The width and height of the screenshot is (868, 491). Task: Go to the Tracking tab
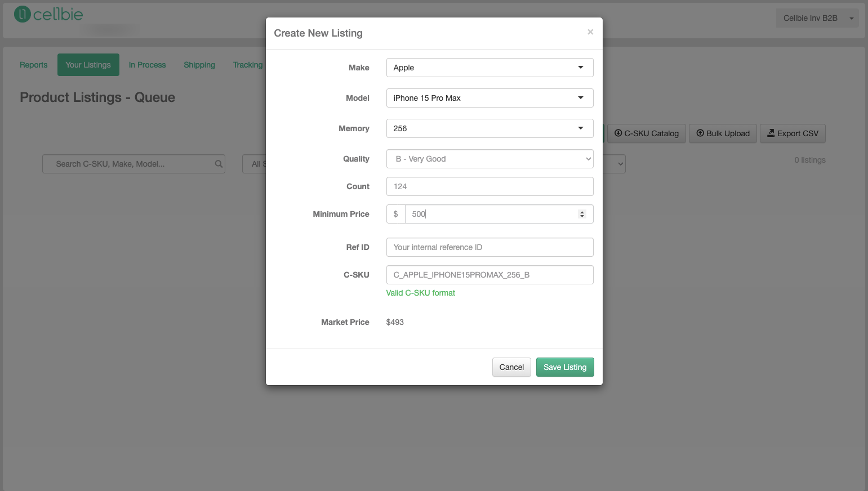tap(248, 65)
